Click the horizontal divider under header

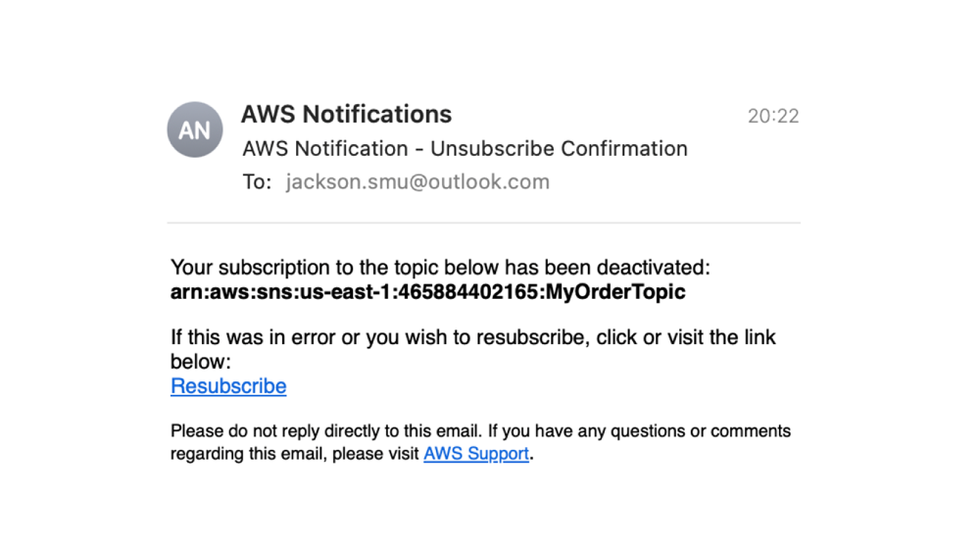click(483, 224)
